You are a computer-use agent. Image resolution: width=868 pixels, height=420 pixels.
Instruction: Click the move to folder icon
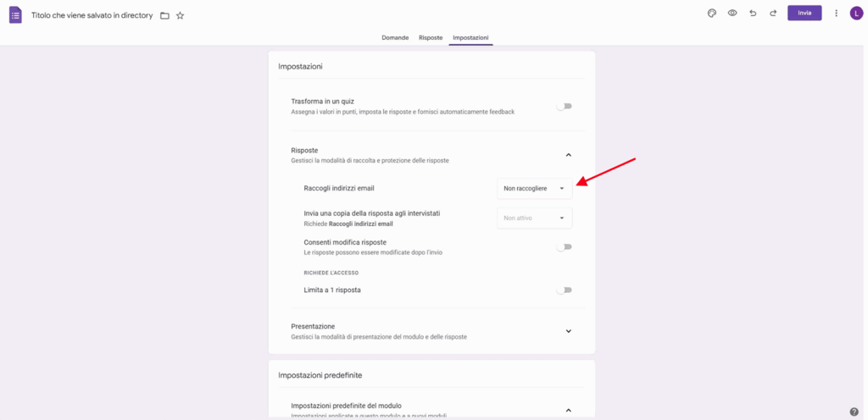click(164, 16)
